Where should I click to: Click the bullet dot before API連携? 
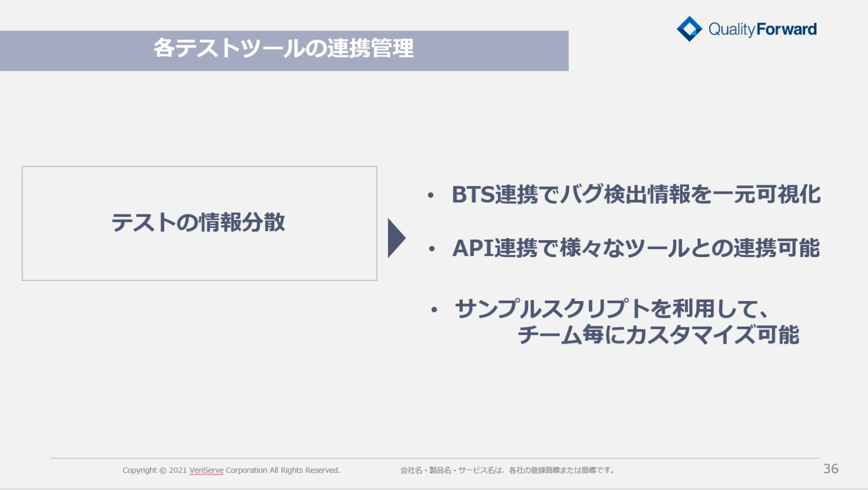pyautogui.click(x=431, y=249)
